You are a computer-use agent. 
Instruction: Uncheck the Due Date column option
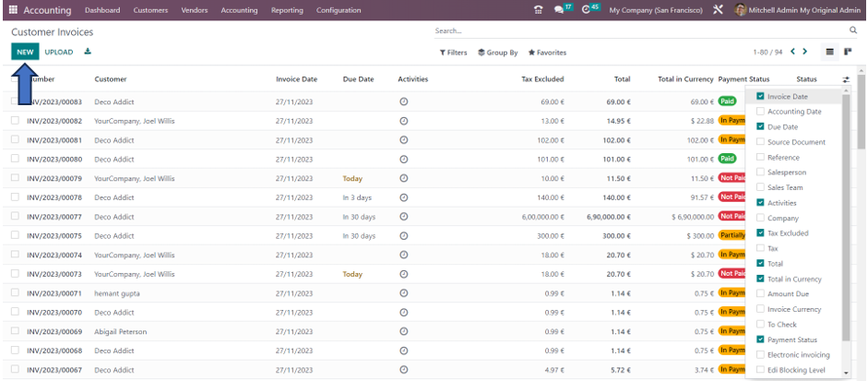760,126
